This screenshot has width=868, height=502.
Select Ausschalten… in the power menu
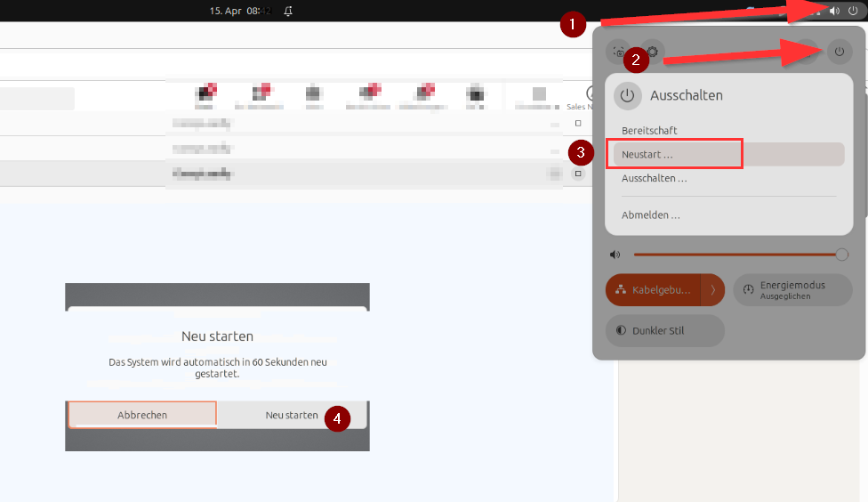[655, 178]
